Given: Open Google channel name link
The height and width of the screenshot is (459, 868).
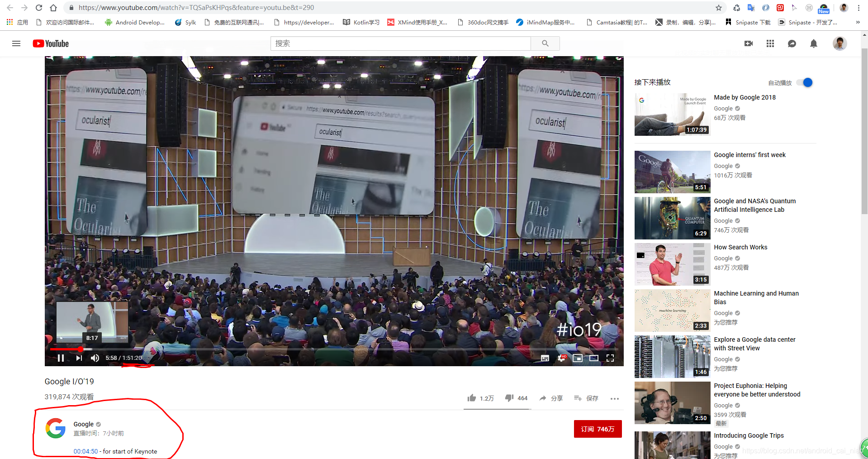Looking at the screenshot, I should (x=84, y=424).
